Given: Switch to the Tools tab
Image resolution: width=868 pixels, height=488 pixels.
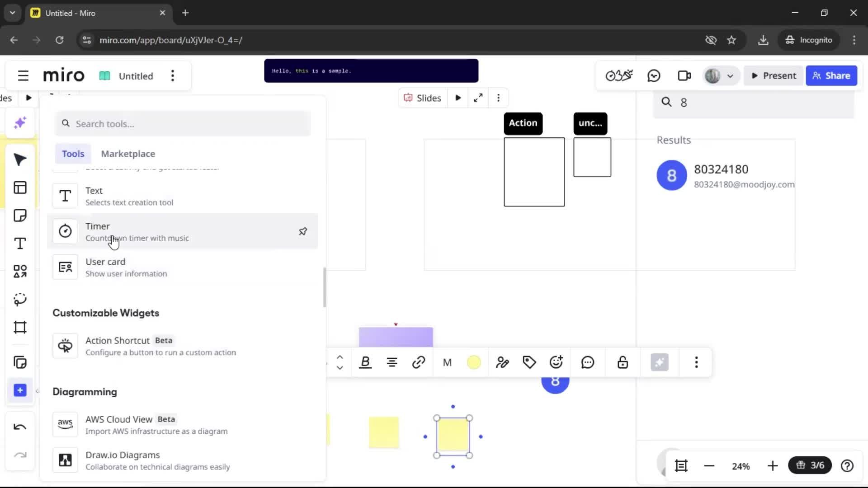Looking at the screenshot, I should tap(73, 154).
